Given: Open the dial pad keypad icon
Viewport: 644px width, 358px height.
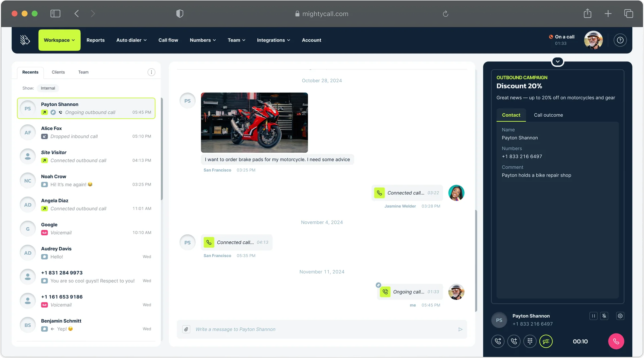Looking at the screenshot, I should pyautogui.click(x=530, y=341).
